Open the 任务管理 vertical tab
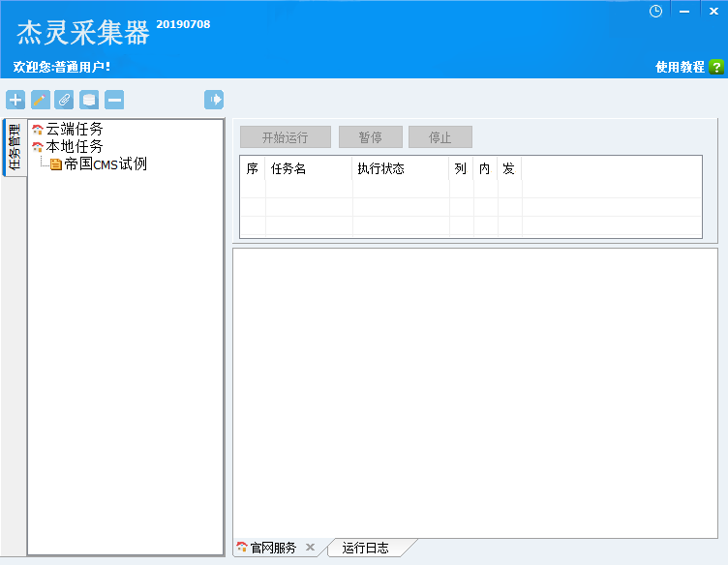 pyautogui.click(x=15, y=147)
